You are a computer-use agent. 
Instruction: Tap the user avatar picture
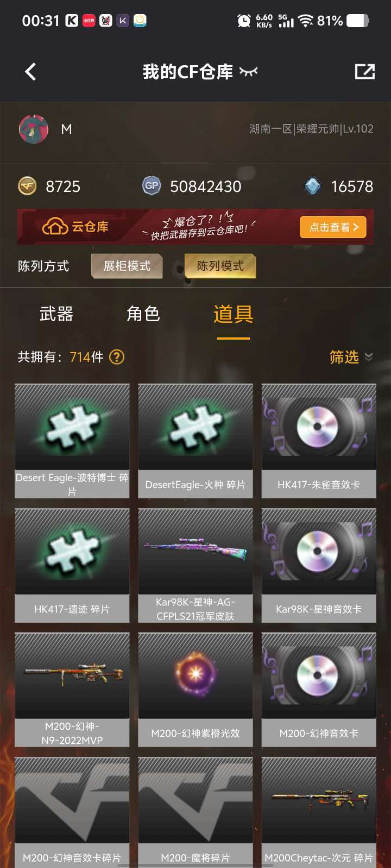34,129
